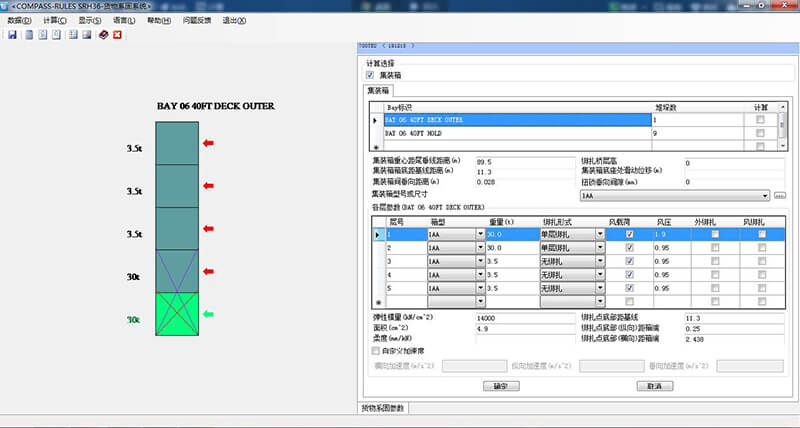The height and width of the screenshot is (428, 800).
Task: Open the container type 1AA dropdown above layer table
Action: pyautogui.click(x=765, y=196)
